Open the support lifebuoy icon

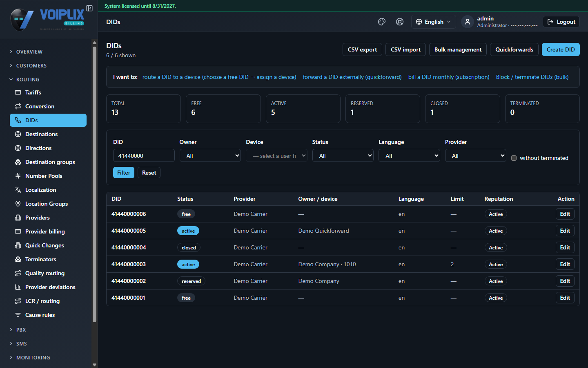pos(400,22)
